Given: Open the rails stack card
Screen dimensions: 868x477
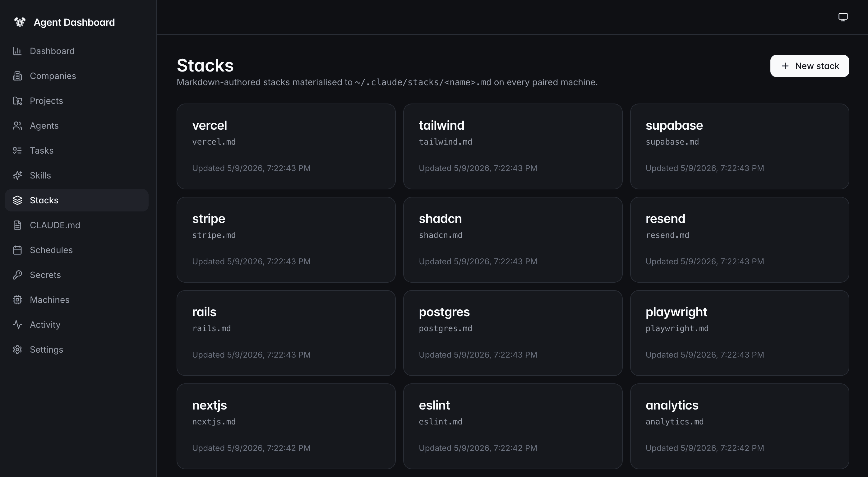Looking at the screenshot, I should pyautogui.click(x=286, y=333).
